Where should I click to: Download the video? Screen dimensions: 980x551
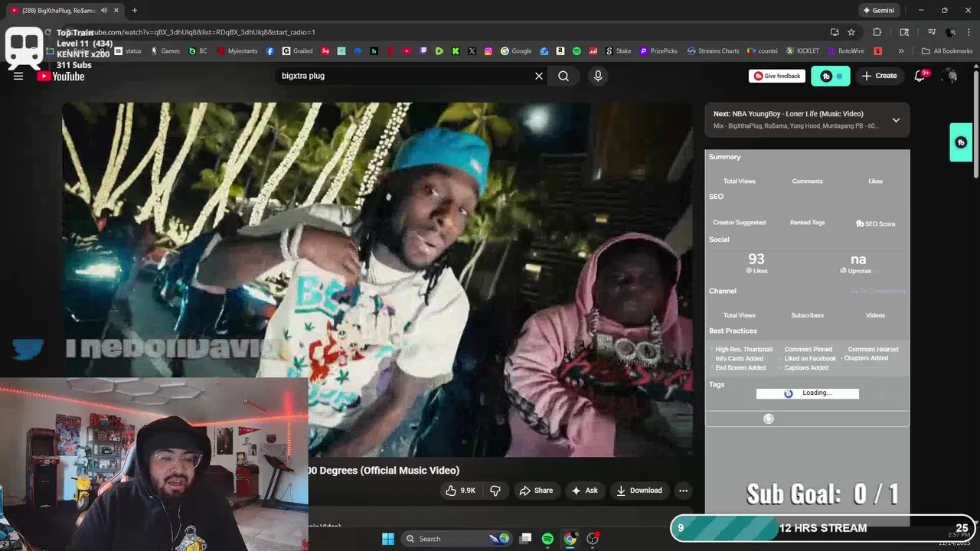(639, 491)
